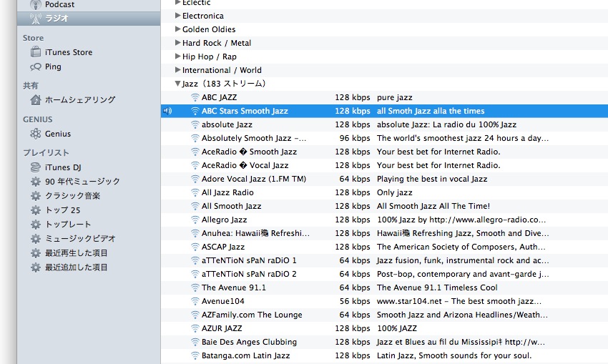Select Adore Vocal Jazz (1.FM TM) name
Image resolution: width=608 pixels, height=364 pixels.
click(254, 179)
